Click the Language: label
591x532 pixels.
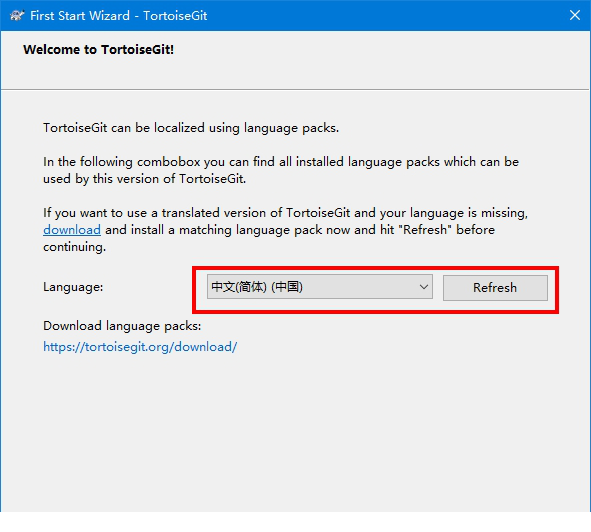[73, 287]
